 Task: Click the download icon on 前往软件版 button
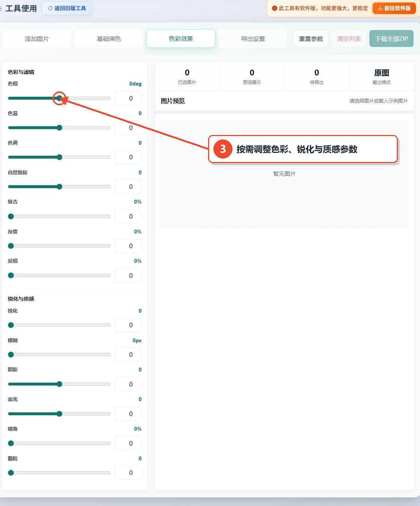click(380, 8)
